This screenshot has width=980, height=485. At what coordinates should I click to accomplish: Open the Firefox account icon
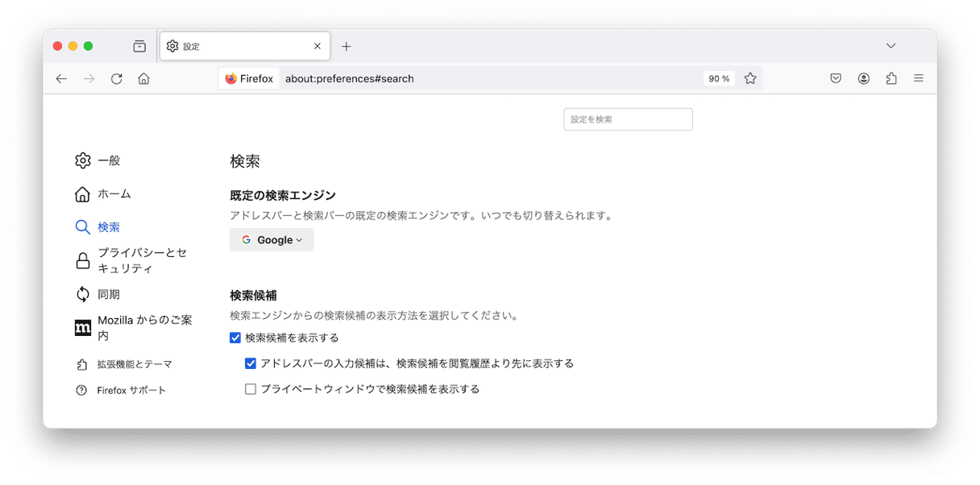[863, 79]
